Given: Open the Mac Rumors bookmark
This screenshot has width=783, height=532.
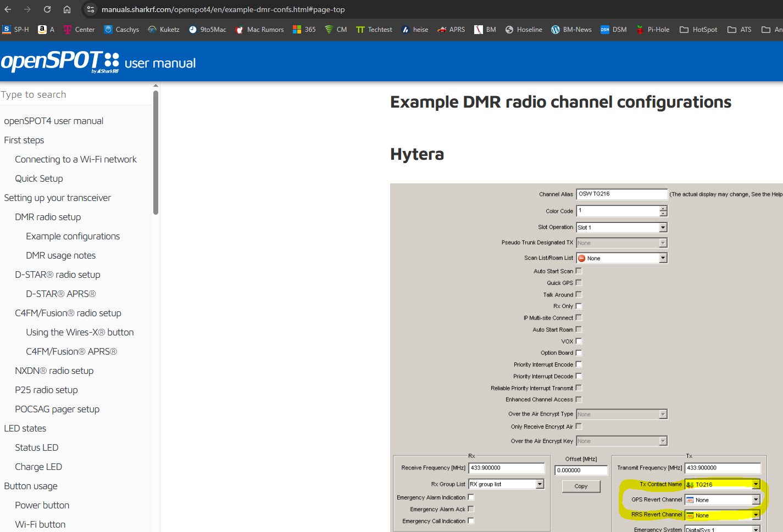Looking at the screenshot, I should (x=259, y=30).
